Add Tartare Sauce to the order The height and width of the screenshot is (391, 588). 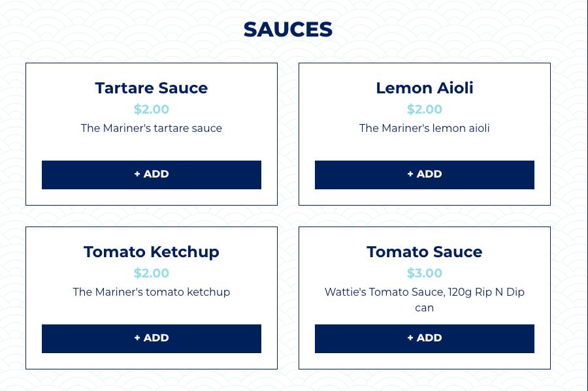(x=152, y=175)
